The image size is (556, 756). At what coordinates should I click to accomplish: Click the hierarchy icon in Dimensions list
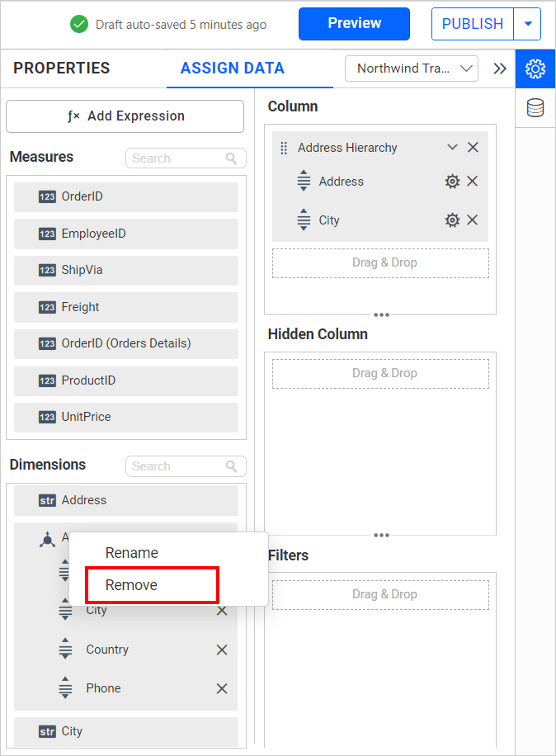click(x=46, y=537)
